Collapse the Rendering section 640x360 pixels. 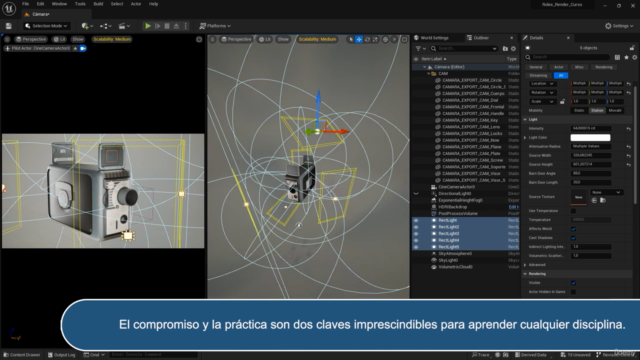coord(525,274)
